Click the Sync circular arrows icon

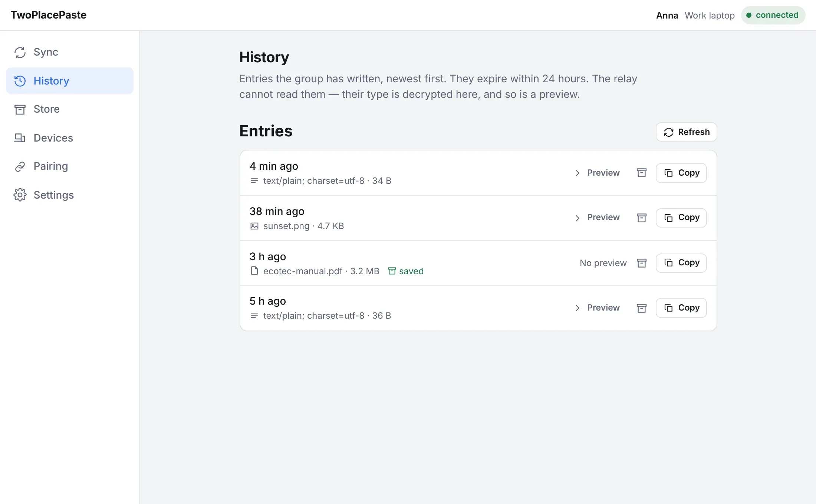point(20,52)
